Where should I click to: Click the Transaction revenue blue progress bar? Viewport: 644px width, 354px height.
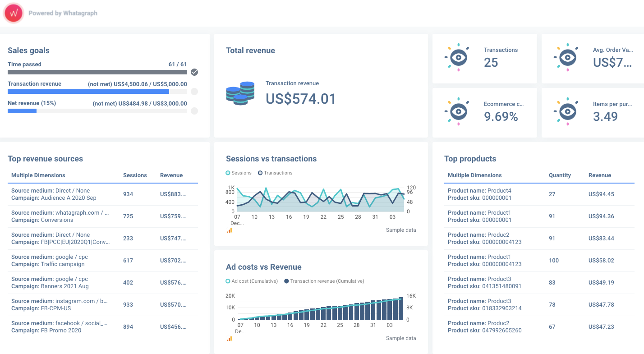pos(88,92)
